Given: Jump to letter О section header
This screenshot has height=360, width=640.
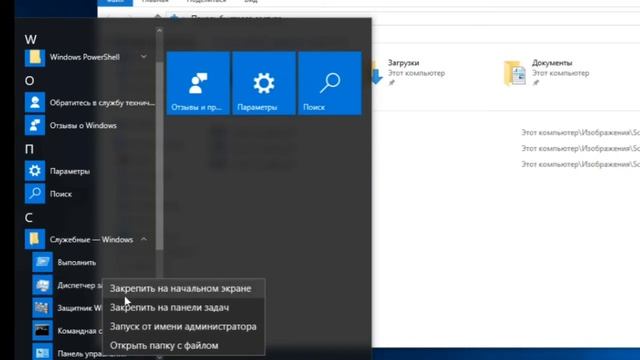Looking at the screenshot, I should (x=29, y=80).
